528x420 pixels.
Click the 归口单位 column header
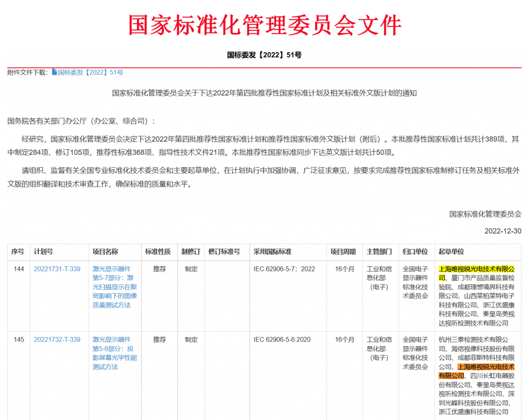click(x=415, y=252)
